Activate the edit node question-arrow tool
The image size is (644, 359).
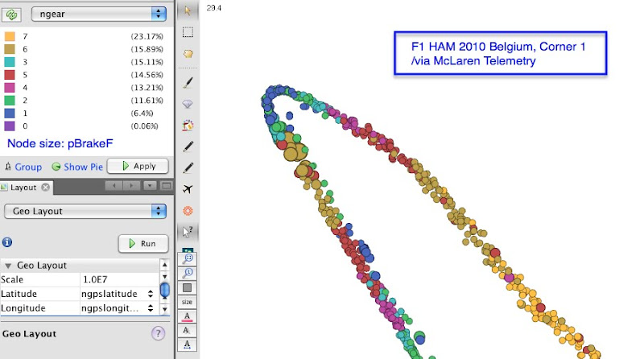(x=188, y=232)
